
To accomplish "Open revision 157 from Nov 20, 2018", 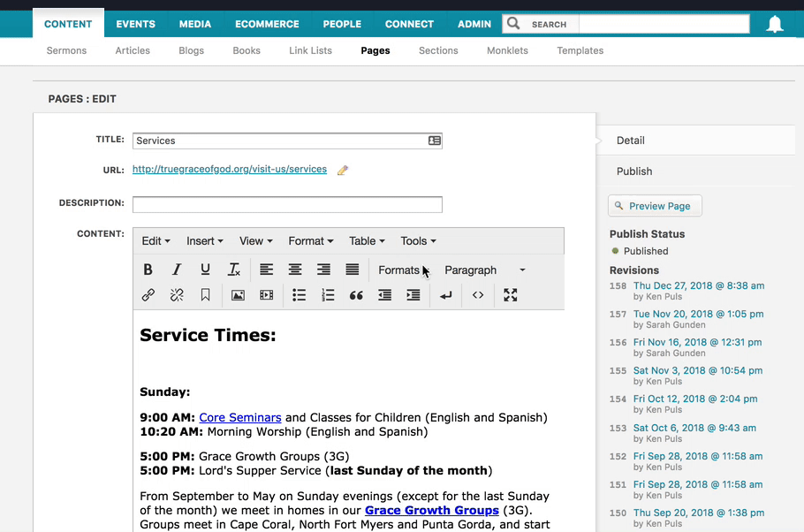I will 698,314.
